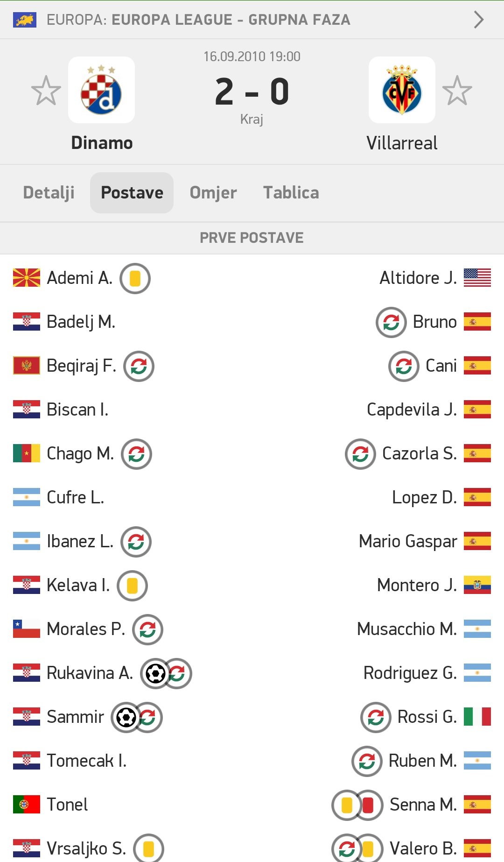Select the Tablica tab
504x862 pixels.
pos(291,193)
